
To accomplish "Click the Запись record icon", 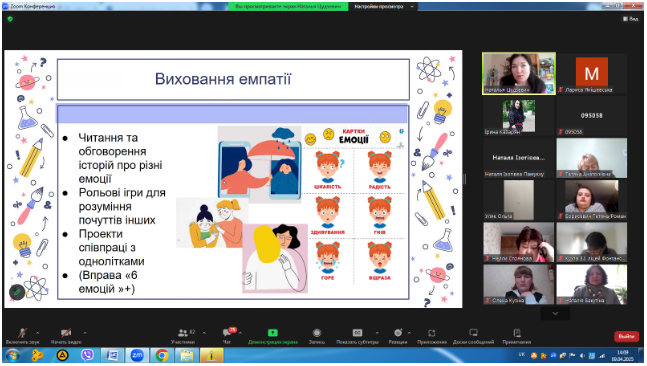I will [x=316, y=335].
